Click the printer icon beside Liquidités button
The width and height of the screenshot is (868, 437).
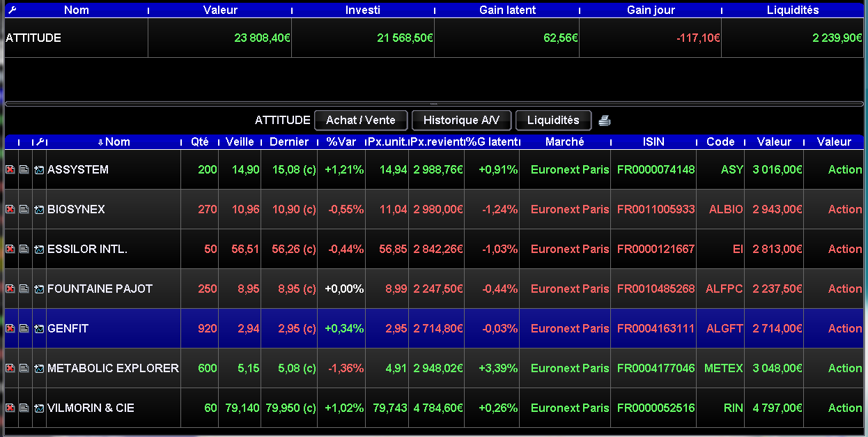[605, 121]
